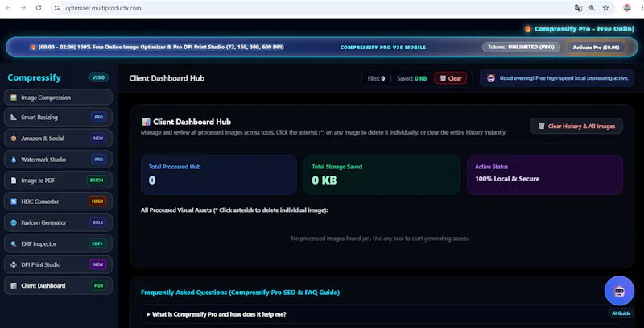The width and height of the screenshot is (644, 328).
Task: Click the PRO badge on Smart Resizing
Action: [98, 117]
